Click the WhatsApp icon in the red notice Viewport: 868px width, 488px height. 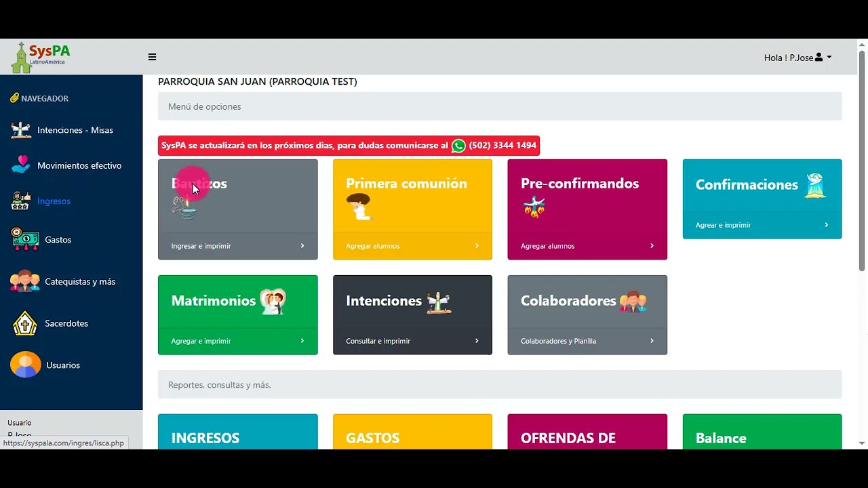[x=458, y=146]
